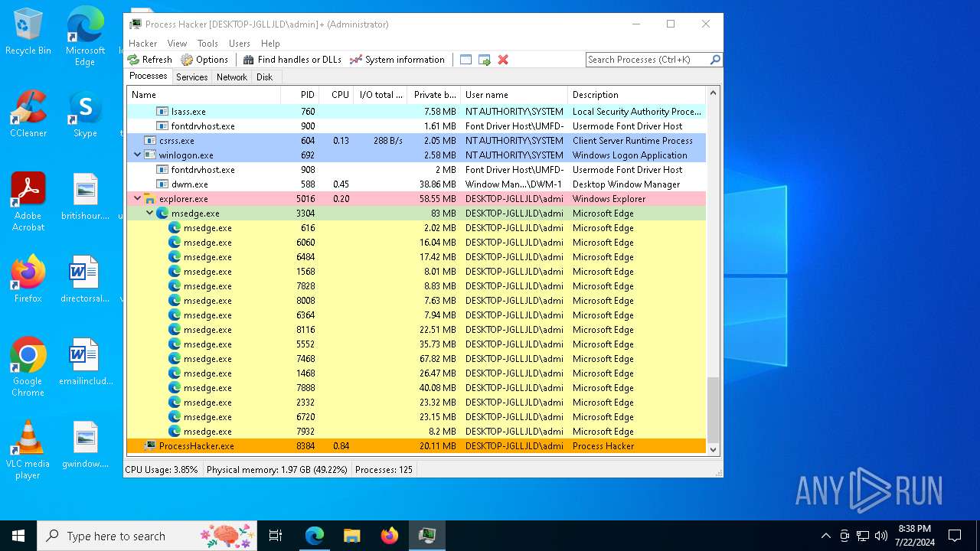This screenshot has height=551, width=980.
Task: Select the csrss.exe process row
Action: tap(416, 141)
